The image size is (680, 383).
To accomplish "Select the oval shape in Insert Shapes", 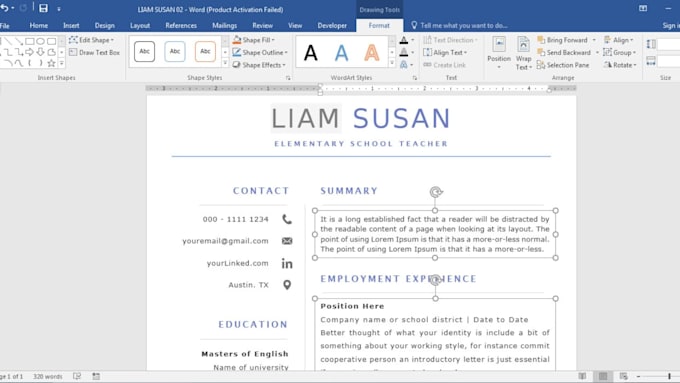I will [40, 41].
